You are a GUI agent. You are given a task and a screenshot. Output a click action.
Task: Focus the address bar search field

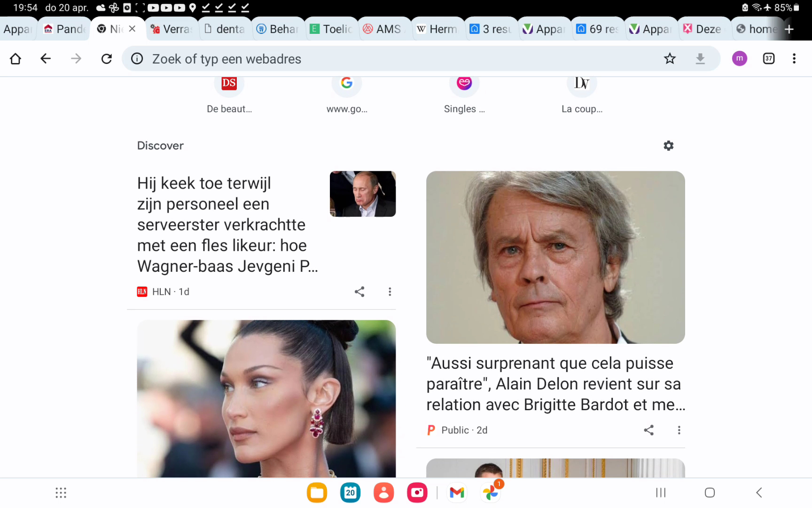tap(399, 59)
